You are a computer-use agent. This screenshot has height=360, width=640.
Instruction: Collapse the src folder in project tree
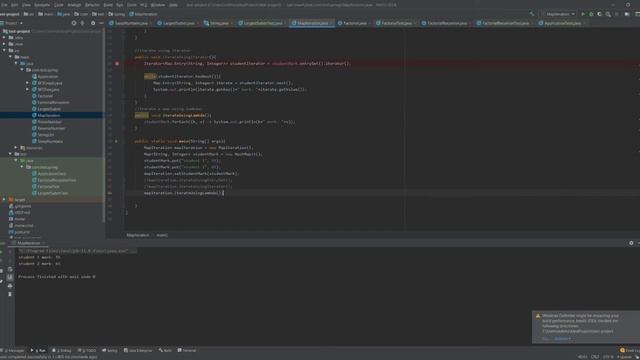(4, 51)
